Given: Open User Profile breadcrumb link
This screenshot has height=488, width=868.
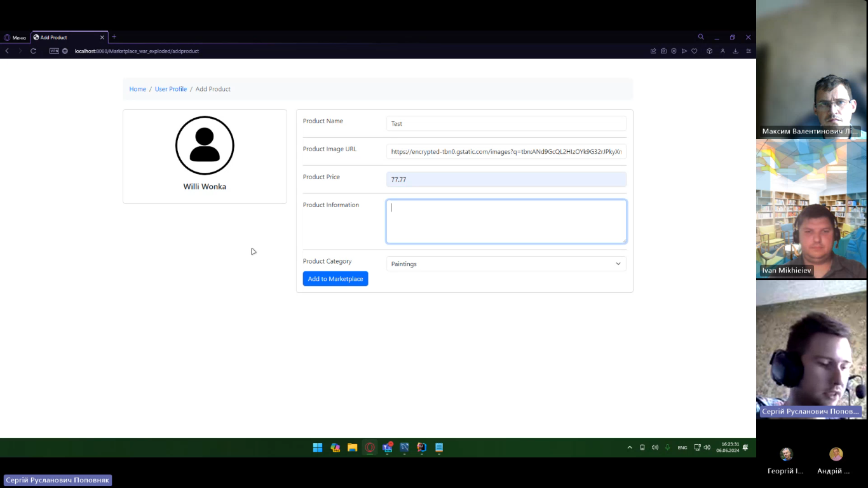Looking at the screenshot, I should pyautogui.click(x=171, y=89).
